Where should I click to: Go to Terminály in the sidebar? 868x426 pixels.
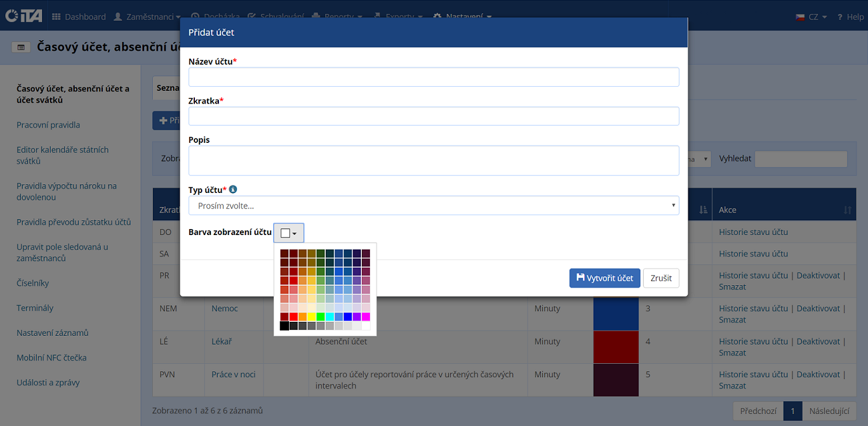tap(35, 308)
